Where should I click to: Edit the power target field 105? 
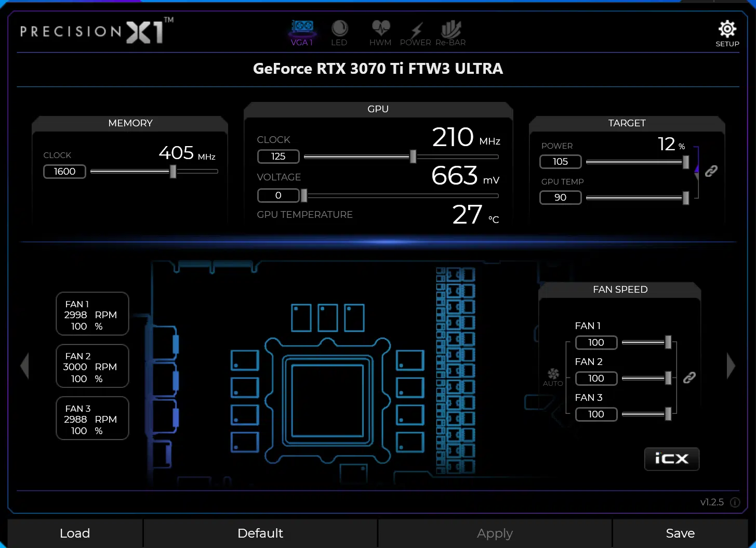click(x=560, y=162)
